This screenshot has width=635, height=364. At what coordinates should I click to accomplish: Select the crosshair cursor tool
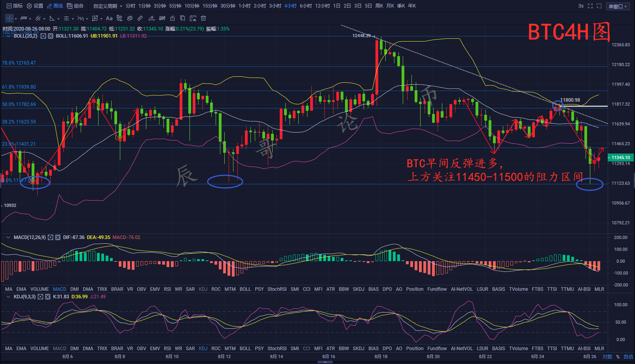coord(9,18)
